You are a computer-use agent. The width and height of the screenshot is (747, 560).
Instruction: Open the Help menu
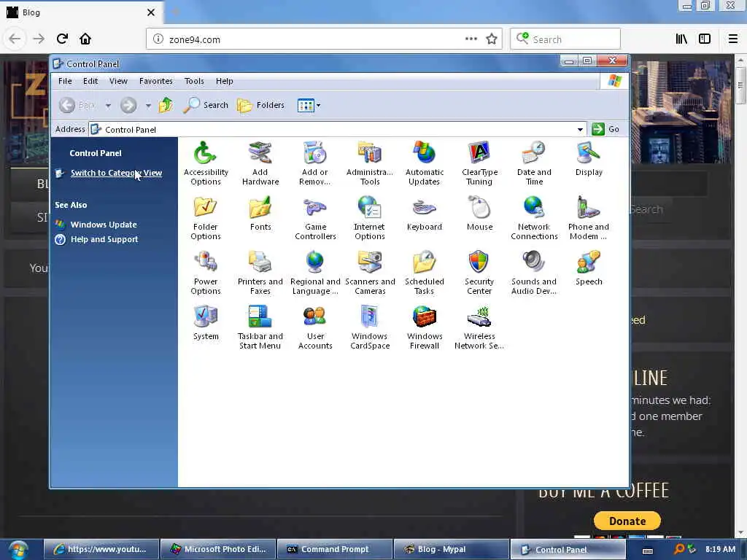pos(225,81)
